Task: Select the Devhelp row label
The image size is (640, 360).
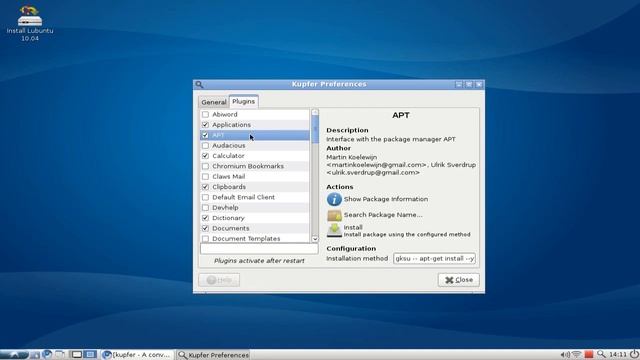Action: point(225,208)
